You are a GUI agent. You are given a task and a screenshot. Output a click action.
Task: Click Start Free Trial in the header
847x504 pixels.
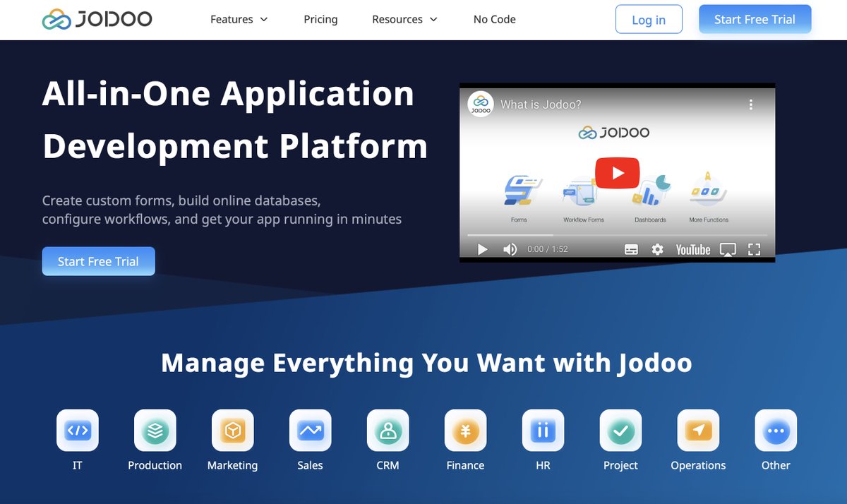click(x=755, y=19)
